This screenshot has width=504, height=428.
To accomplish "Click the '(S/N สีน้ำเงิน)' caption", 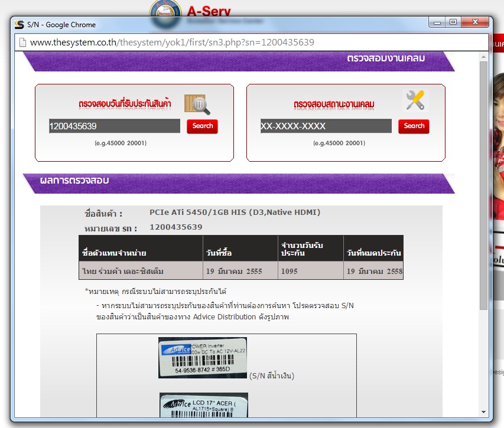I will (272, 375).
